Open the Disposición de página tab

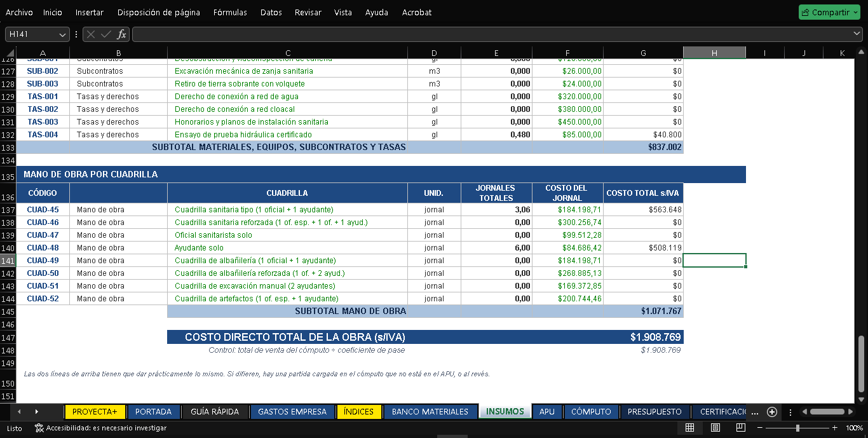(x=159, y=12)
